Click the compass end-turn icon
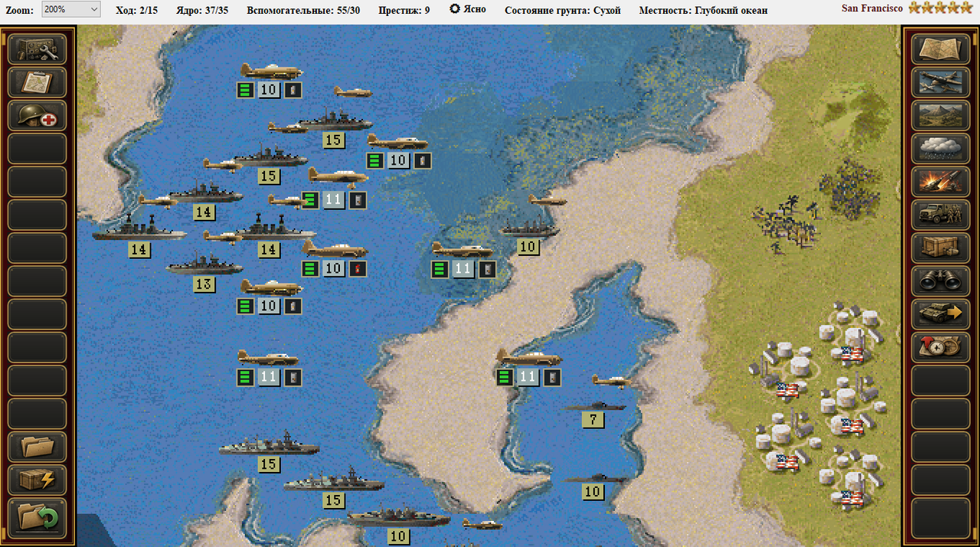This screenshot has height=547, width=980. (x=942, y=346)
